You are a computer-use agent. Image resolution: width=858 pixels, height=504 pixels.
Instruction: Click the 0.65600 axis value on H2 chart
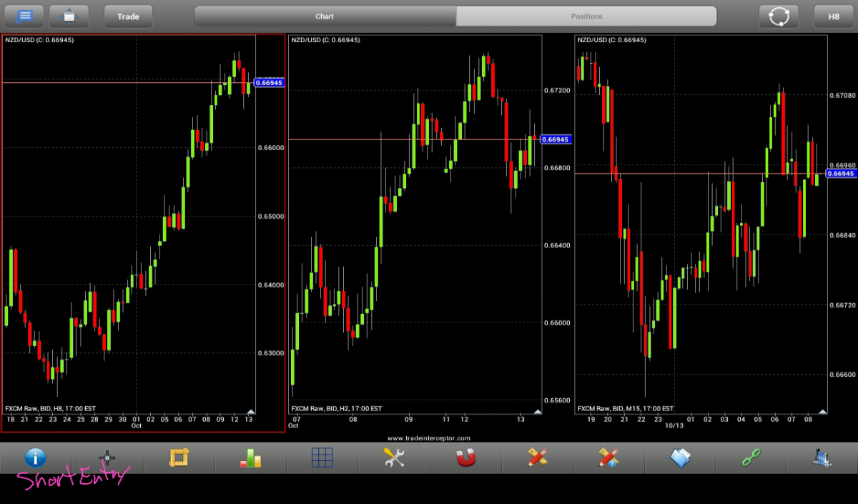click(556, 400)
